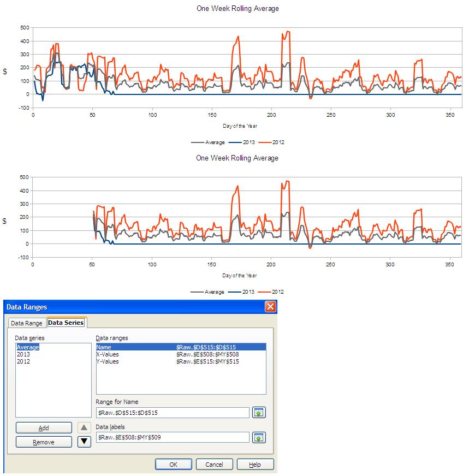Click the shrink icon beside Data labels
This screenshot has width=475, height=476.
(259, 437)
